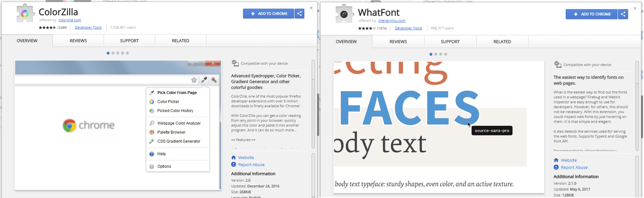
Task: Open the Support tab in WhatFont
Action: pos(450,42)
